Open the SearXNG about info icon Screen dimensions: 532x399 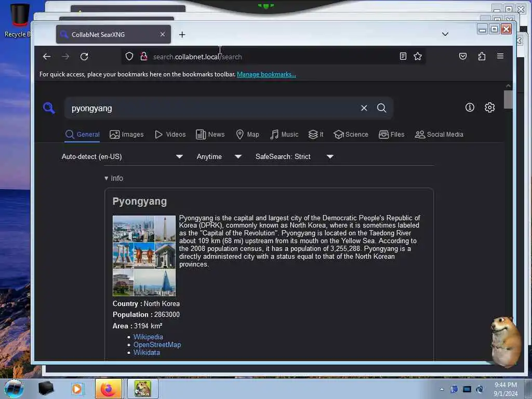click(x=470, y=108)
